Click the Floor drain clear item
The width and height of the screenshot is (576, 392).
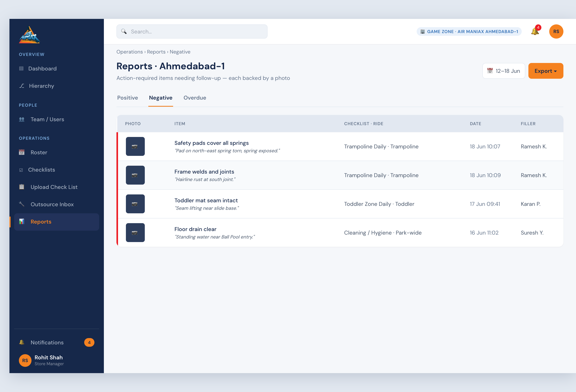click(x=195, y=229)
